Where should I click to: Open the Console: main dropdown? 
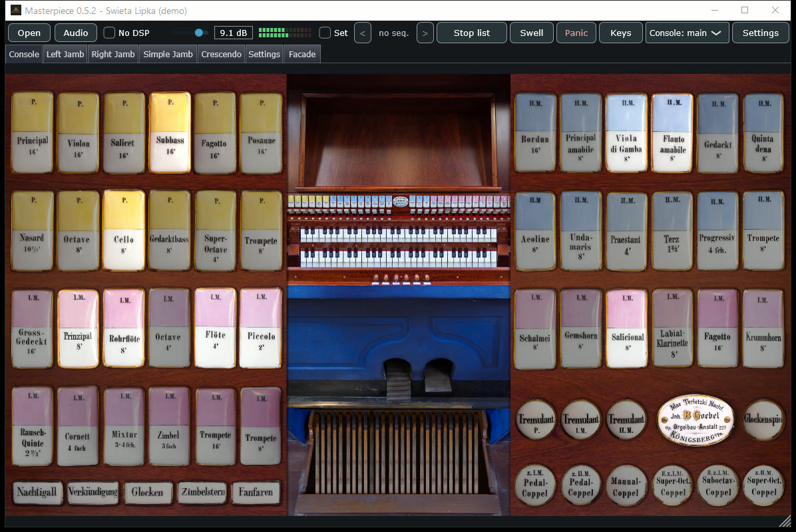click(x=688, y=33)
